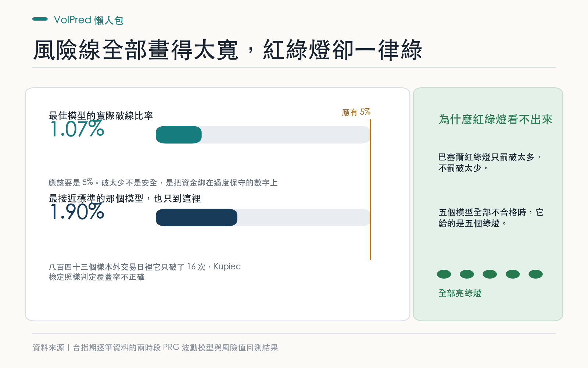Click the teal 1.07% progress bar fill
The image size is (588, 368).
click(x=179, y=135)
